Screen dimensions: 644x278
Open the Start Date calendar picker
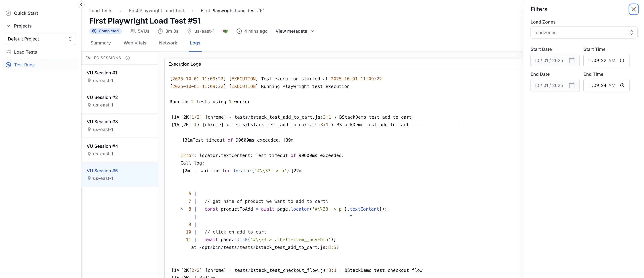[x=572, y=60]
